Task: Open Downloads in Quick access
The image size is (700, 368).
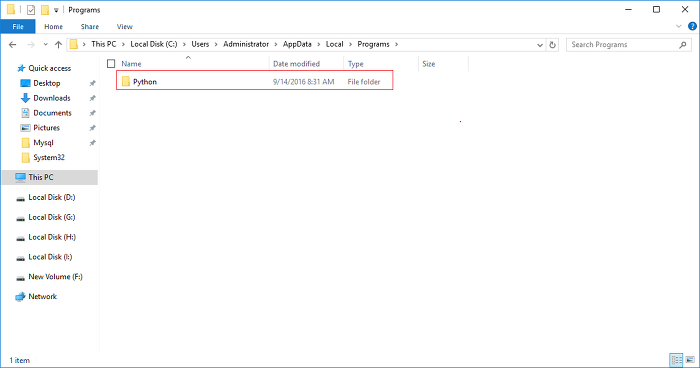Action: pos(52,98)
